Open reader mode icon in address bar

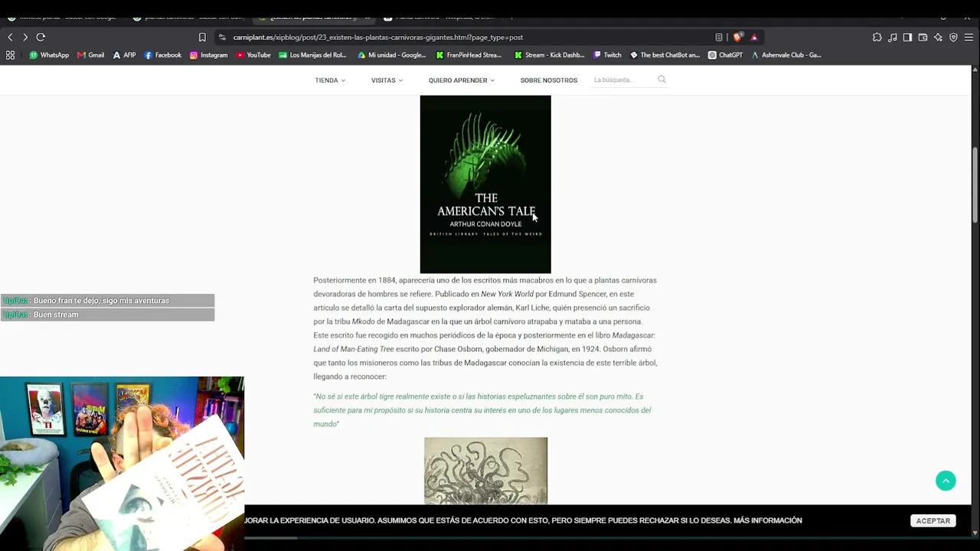click(719, 37)
